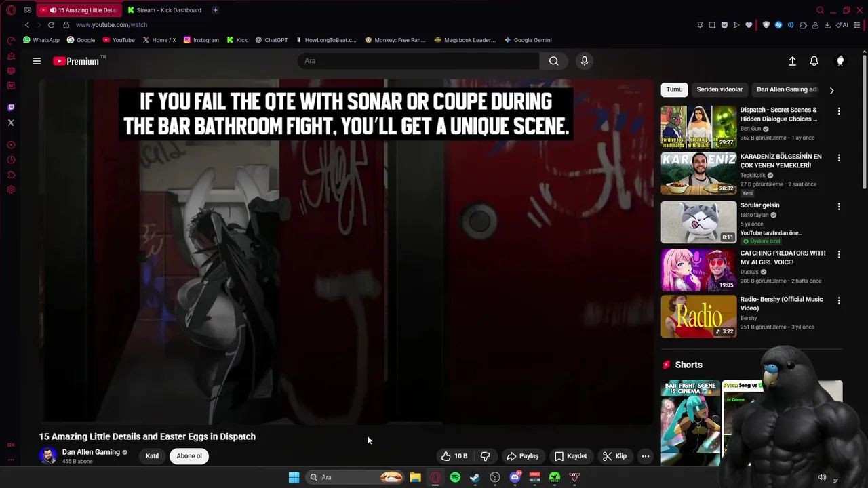Open the Opera main menu logo

pyautogui.click(x=11, y=10)
